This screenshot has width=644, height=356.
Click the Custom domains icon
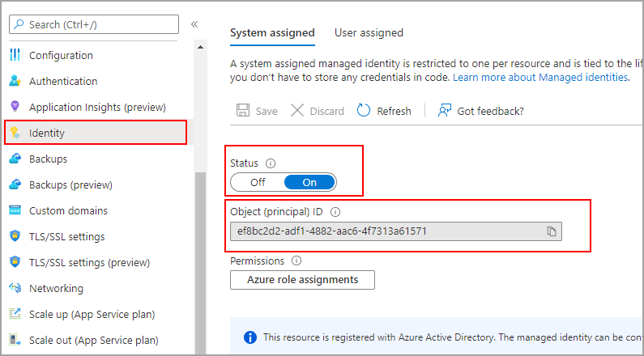(15, 211)
